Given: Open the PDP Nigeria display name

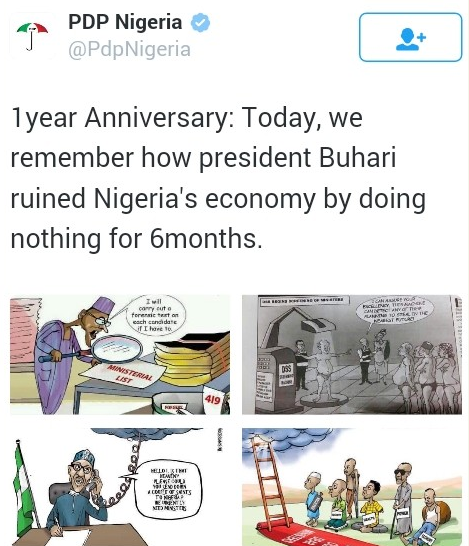Looking at the screenshot, I should (x=125, y=22).
